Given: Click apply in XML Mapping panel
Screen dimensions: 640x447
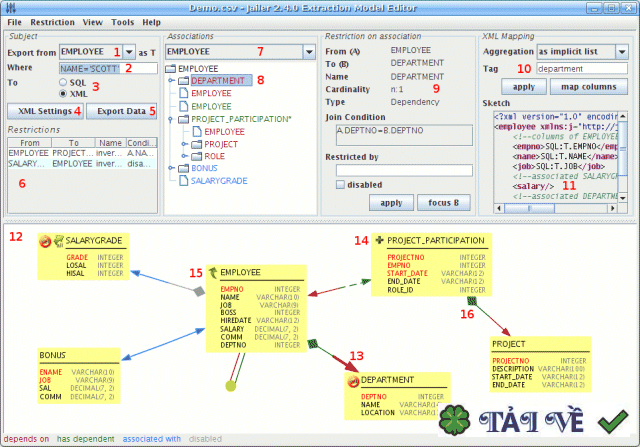Looking at the screenshot, I should [x=524, y=87].
